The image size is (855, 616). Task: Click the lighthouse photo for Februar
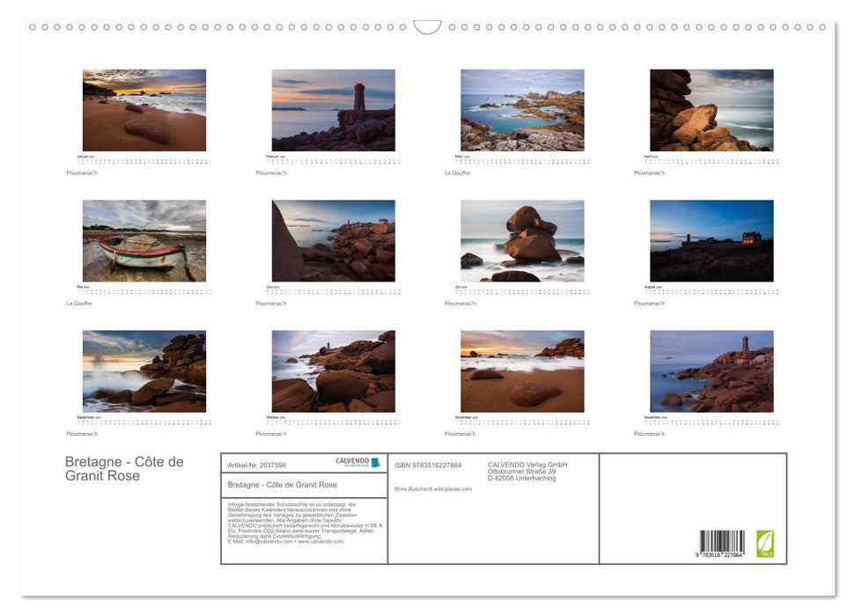coord(333,109)
